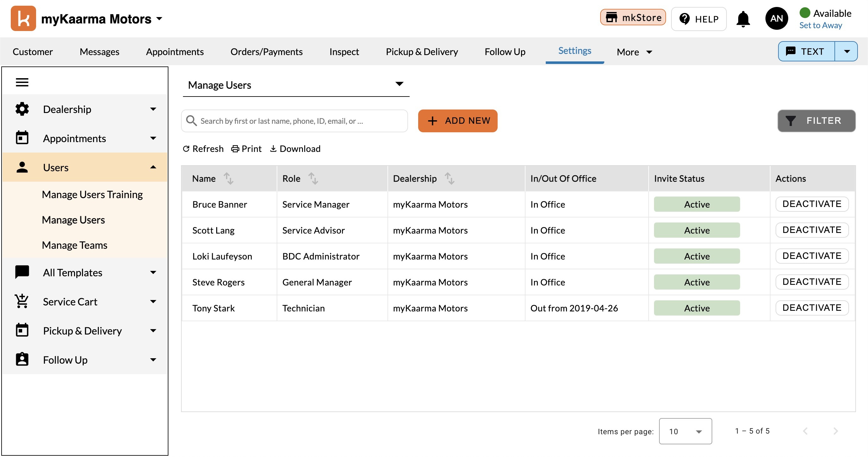Go to next page arrow
The width and height of the screenshot is (868, 457).
click(835, 431)
